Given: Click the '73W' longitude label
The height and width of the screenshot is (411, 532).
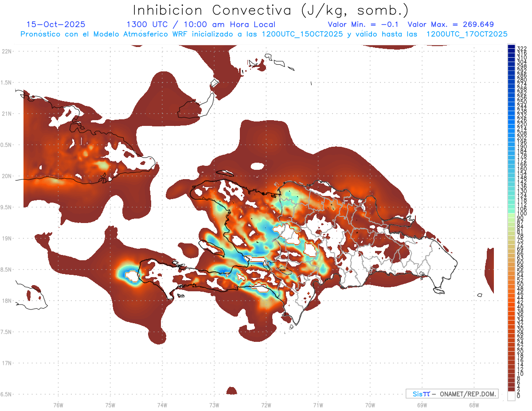Looking at the screenshot, I should 214,405.
